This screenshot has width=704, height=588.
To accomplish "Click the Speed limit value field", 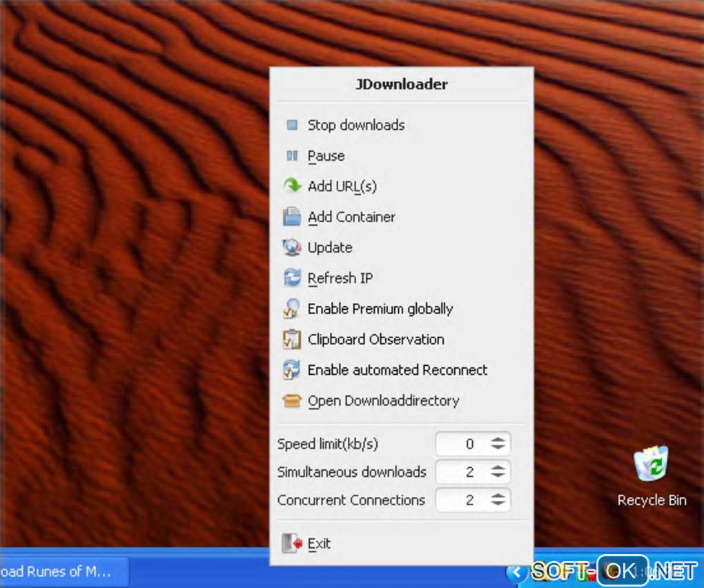I will (473, 444).
